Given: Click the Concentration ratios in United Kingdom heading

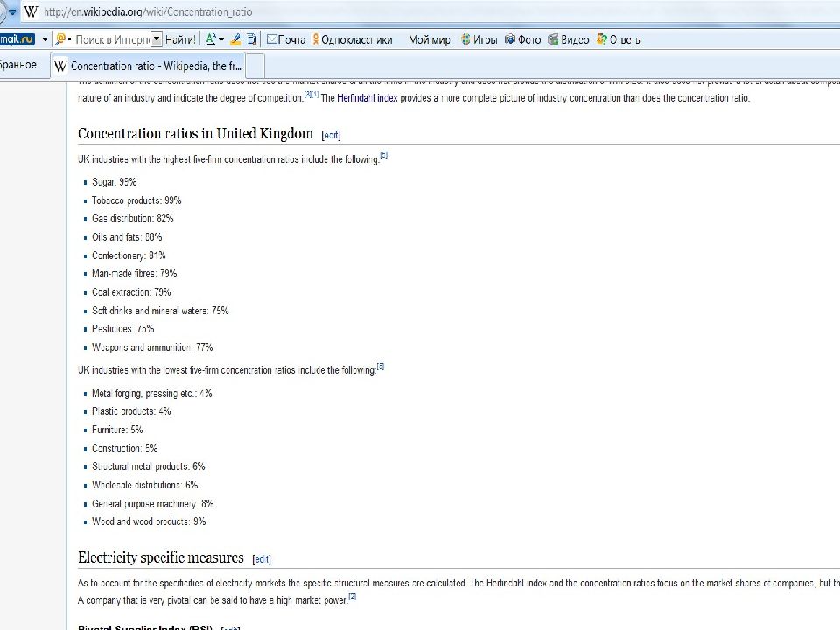Looking at the screenshot, I should pos(195,133).
